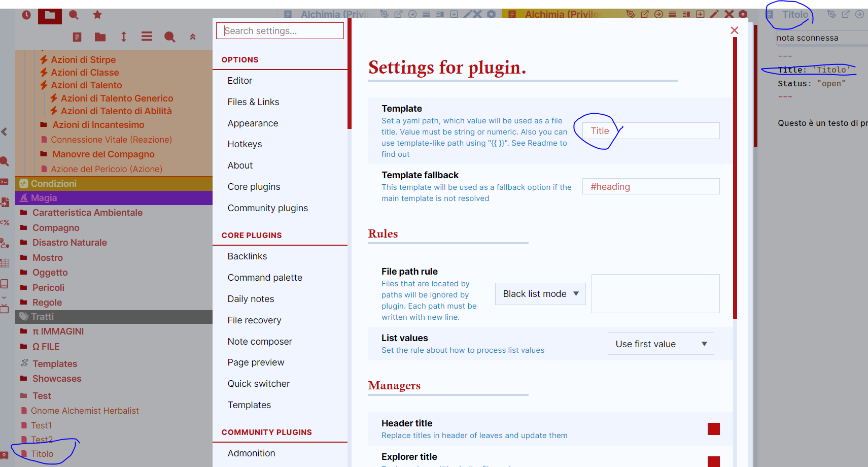Click the Search settings input field
The height and width of the screenshot is (467, 868).
(x=280, y=30)
